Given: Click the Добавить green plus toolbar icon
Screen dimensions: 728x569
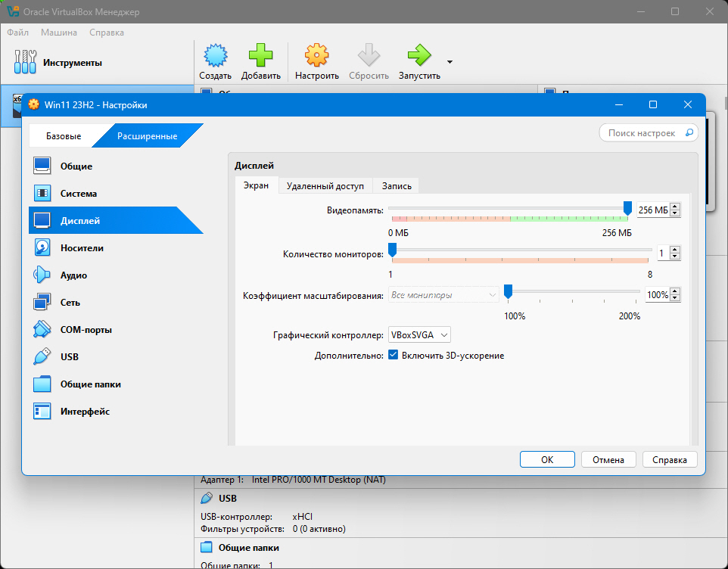Looking at the screenshot, I should 260,55.
